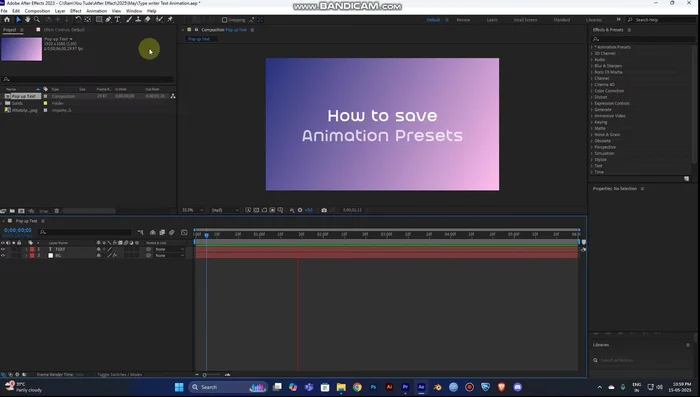This screenshot has height=397, width=700.
Task: Pick the Hand tool
Action: tap(28, 20)
